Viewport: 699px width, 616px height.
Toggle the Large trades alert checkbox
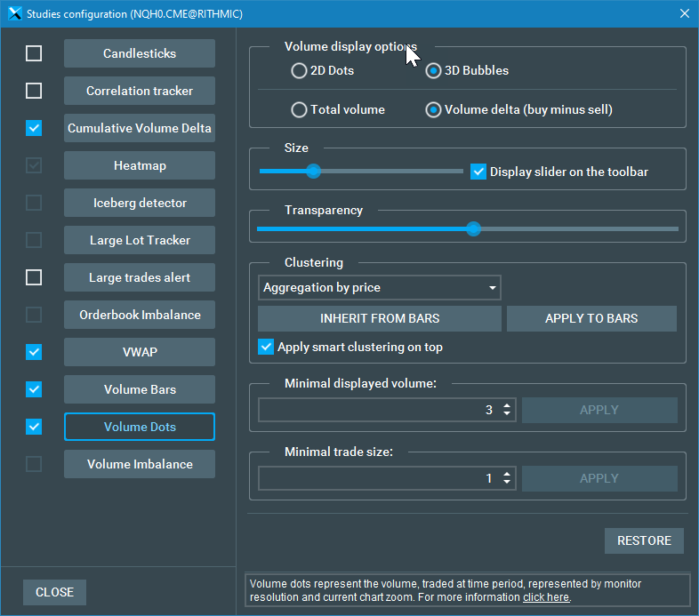[x=34, y=277]
